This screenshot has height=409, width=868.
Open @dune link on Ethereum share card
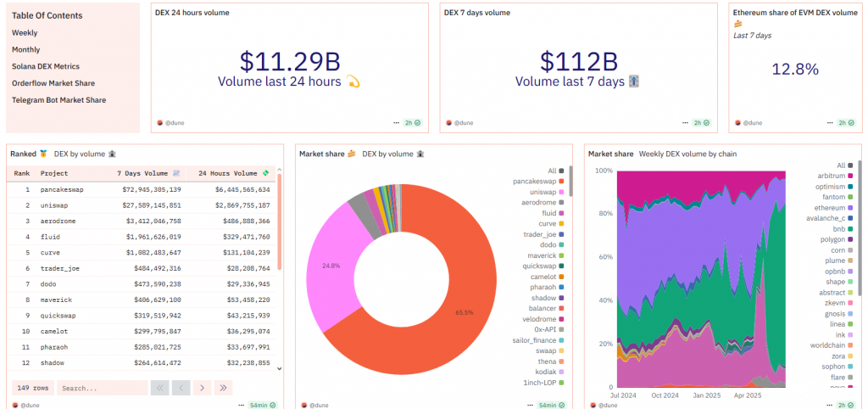(753, 122)
